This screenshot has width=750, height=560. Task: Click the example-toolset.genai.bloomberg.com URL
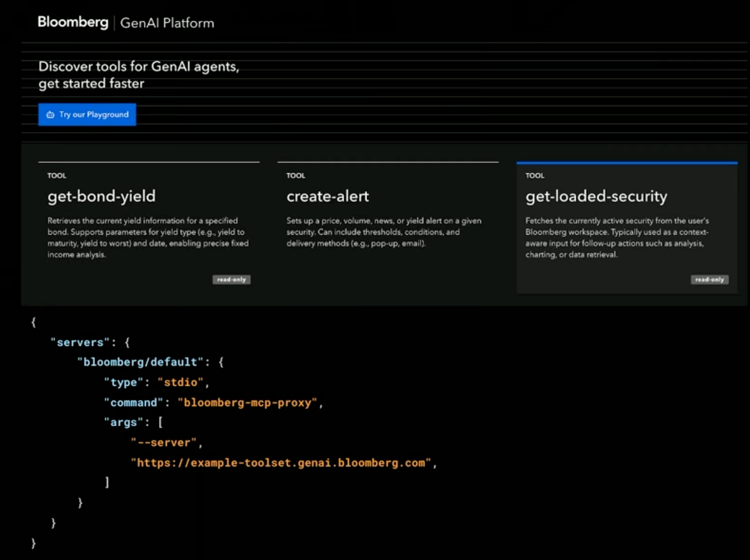tap(281, 462)
